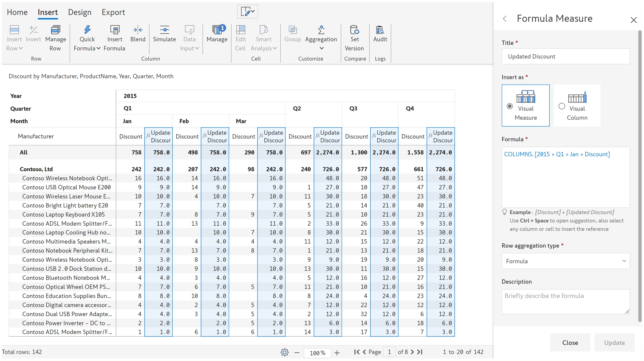Click the Manage columns icon
The width and height of the screenshot is (644, 361).
coord(217,30)
